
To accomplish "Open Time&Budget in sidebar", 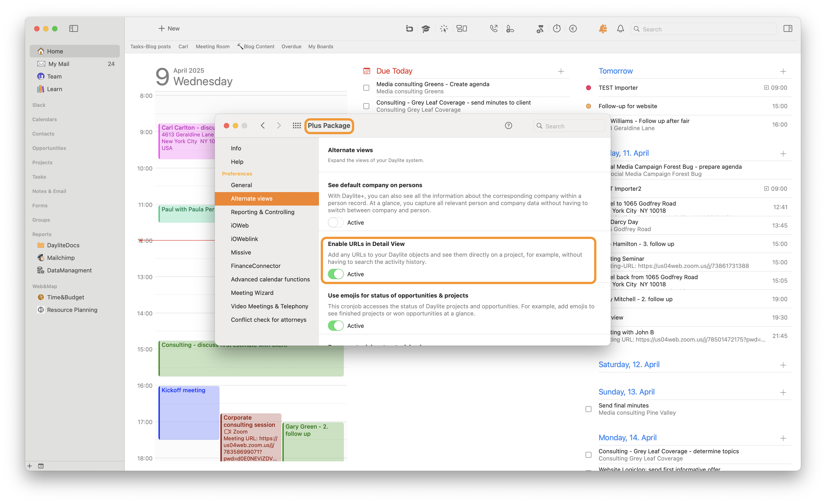I will pos(75,297).
